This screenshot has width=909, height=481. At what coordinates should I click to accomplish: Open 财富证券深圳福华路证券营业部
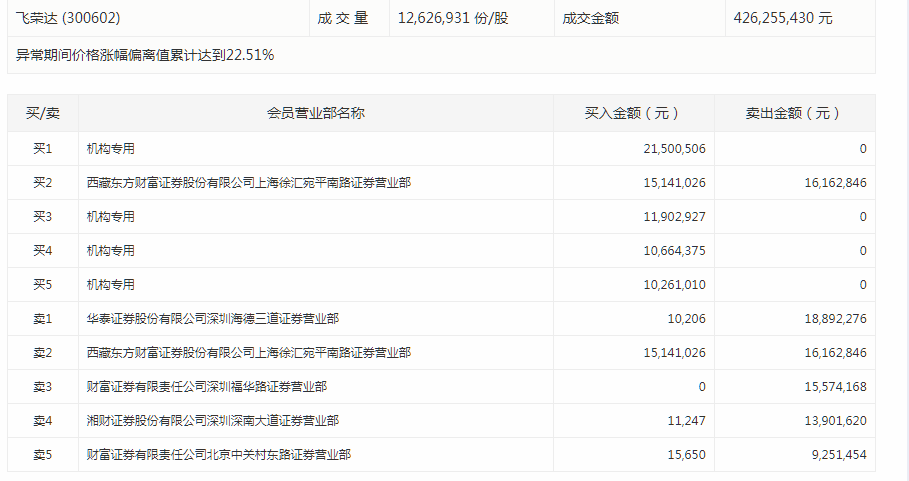tap(206, 387)
